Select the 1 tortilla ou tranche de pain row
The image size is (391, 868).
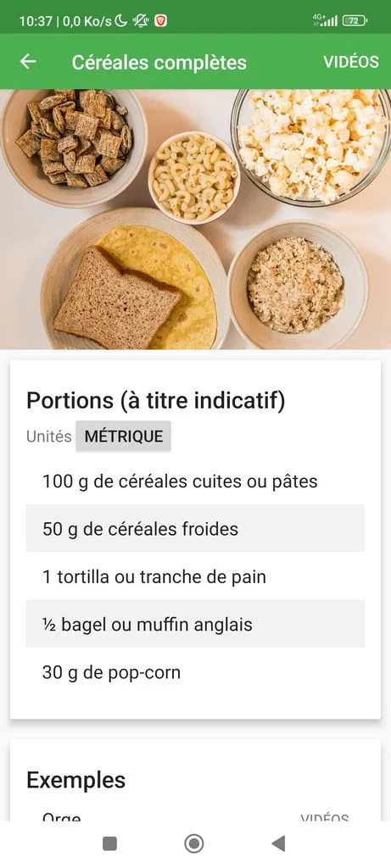(x=195, y=576)
